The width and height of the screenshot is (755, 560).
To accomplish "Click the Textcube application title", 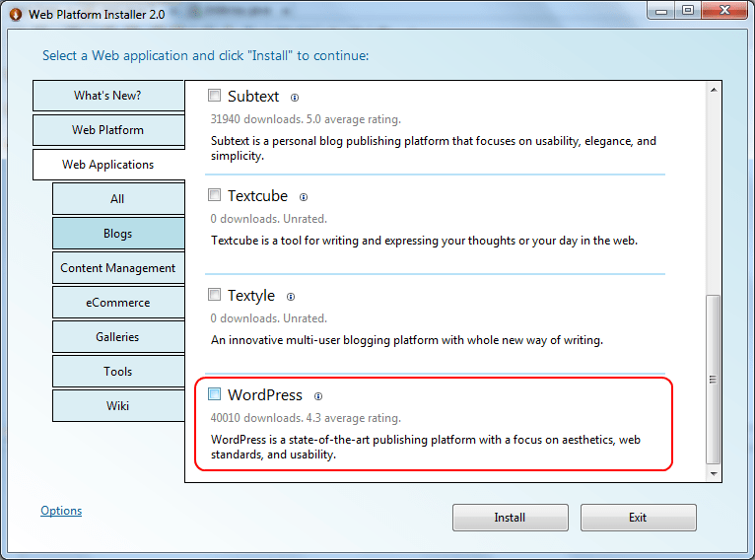I will (257, 196).
